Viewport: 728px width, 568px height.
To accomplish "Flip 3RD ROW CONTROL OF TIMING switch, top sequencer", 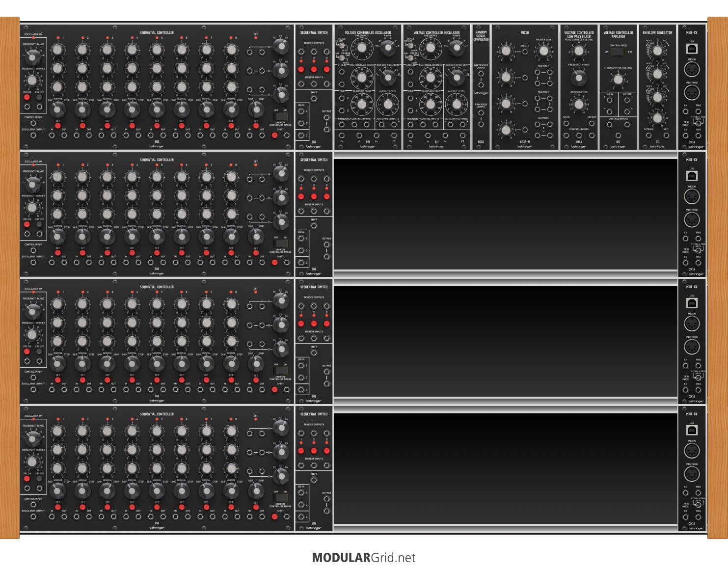I will tap(280, 116).
